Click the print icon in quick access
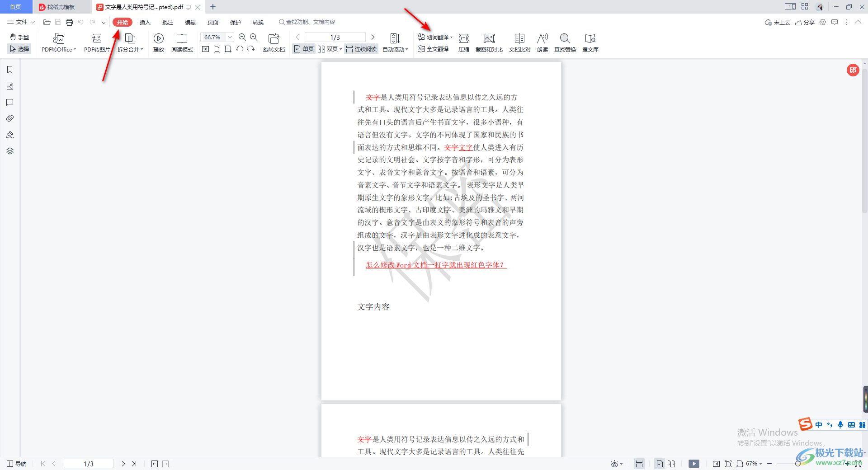The width and height of the screenshot is (868, 470). pyautogui.click(x=69, y=22)
